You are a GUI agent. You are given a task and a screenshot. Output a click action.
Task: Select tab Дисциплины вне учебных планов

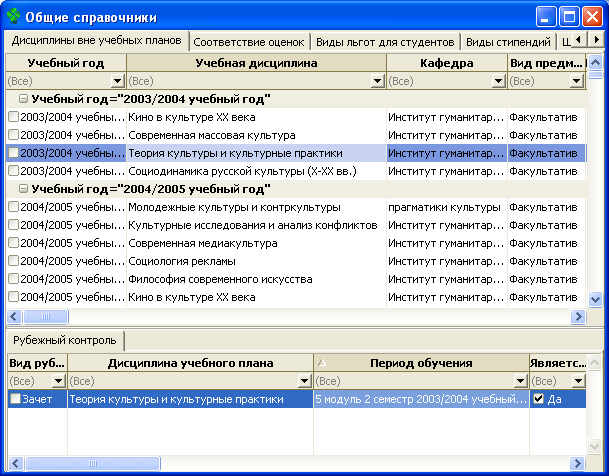tap(96, 40)
